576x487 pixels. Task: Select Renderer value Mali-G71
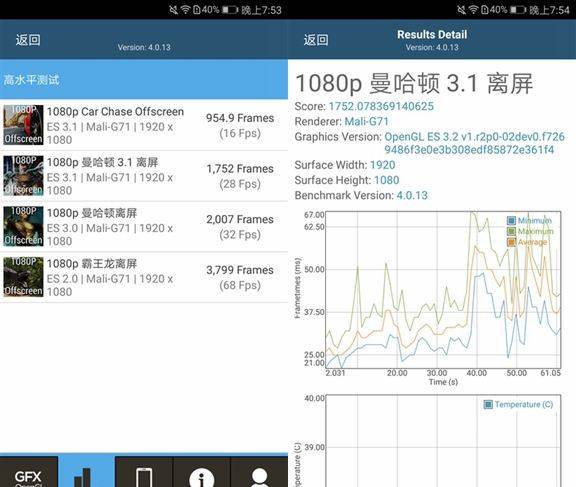point(366,122)
